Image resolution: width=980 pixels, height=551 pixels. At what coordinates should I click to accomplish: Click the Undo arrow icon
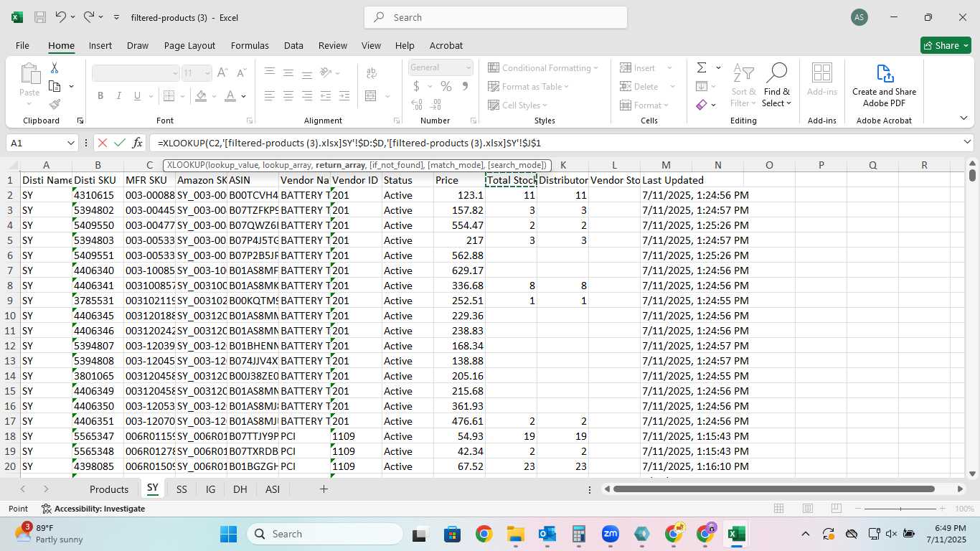[x=61, y=17]
